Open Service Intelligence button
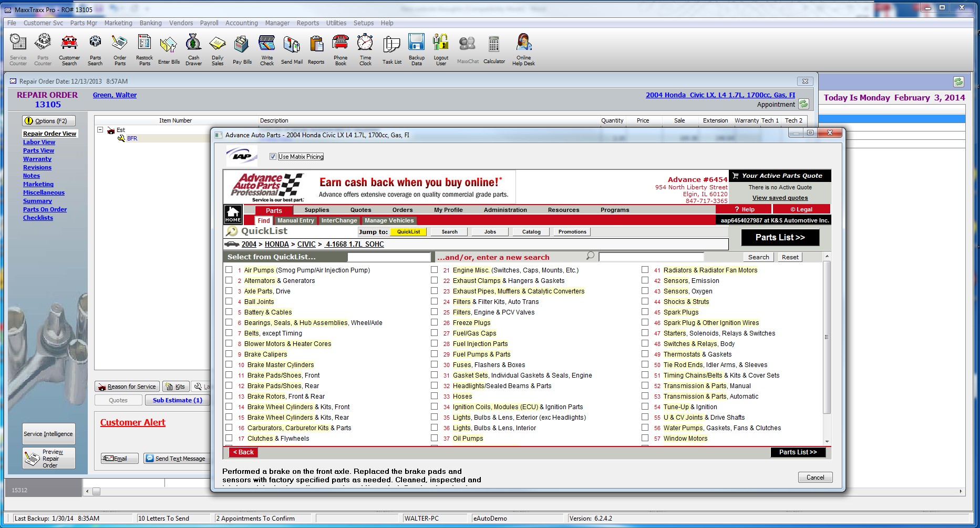980x528 pixels. click(48, 434)
